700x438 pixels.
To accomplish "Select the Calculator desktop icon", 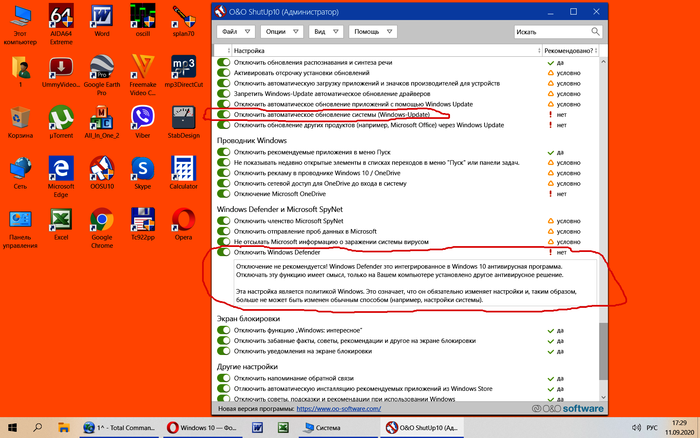I will [183, 173].
